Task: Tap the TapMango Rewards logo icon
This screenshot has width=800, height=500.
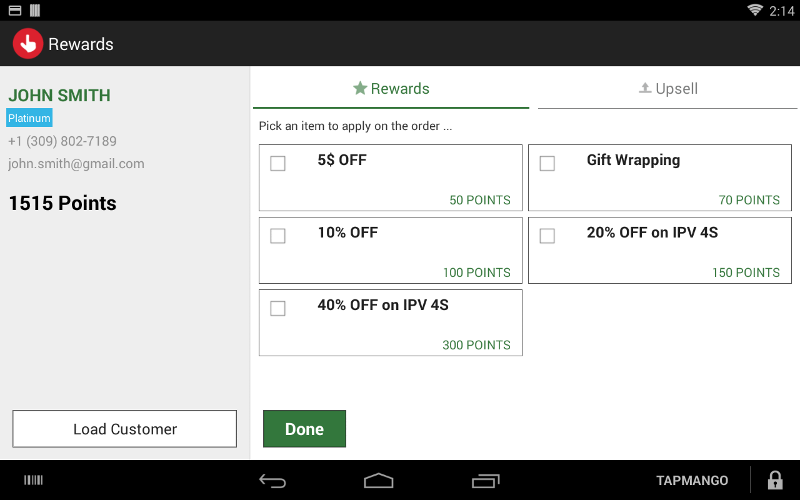Action: (x=27, y=44)
